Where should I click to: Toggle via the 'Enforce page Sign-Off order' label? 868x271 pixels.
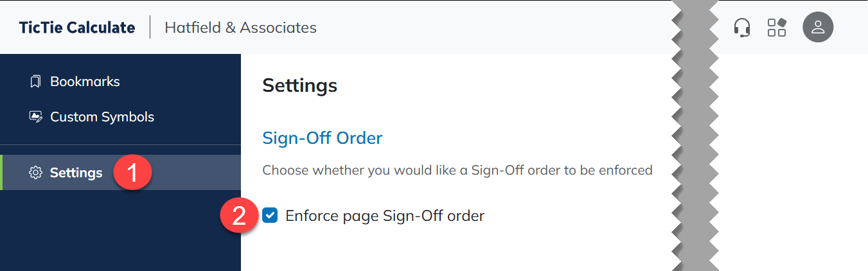click(385, 216)
